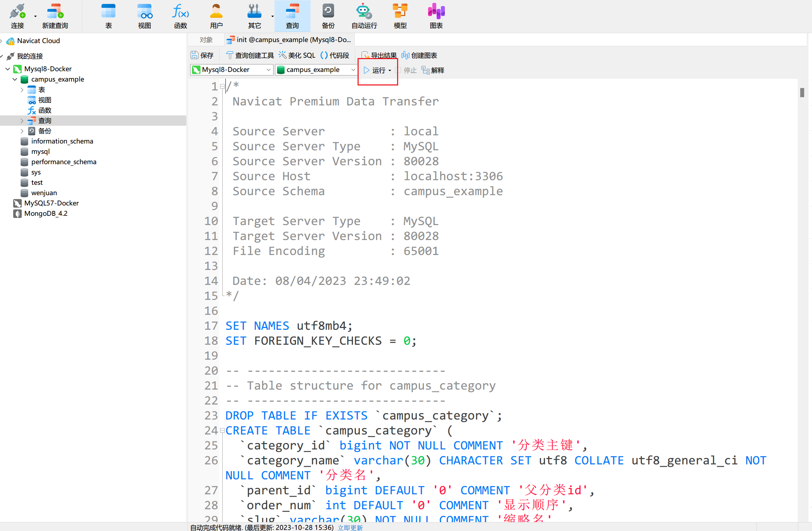Open the campus_example database combo box

(x=316, y=70)
